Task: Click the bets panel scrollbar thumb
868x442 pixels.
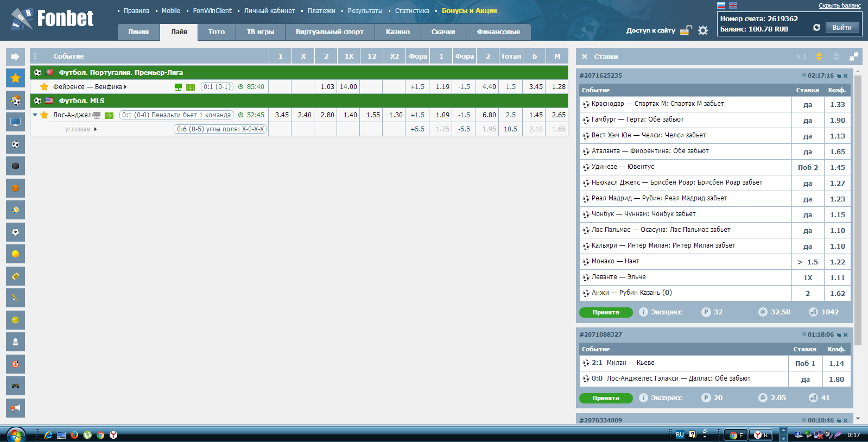Action: pyautogui.click(x=858, y=210)
